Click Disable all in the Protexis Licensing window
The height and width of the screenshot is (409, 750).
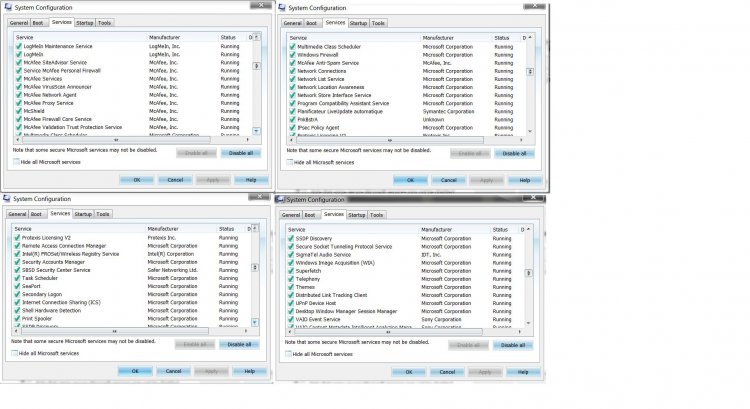240,344
